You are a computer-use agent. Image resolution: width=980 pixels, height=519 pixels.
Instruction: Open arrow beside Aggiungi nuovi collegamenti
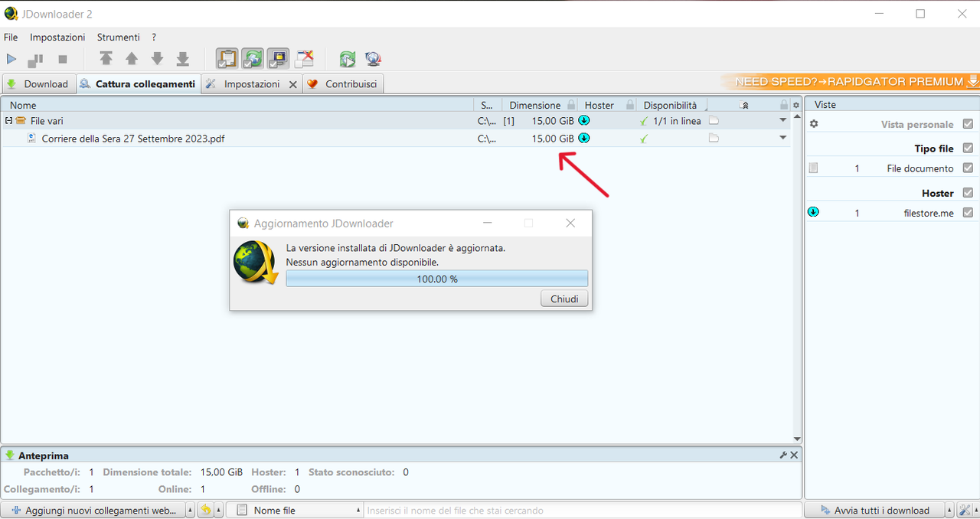coord(190,510)
